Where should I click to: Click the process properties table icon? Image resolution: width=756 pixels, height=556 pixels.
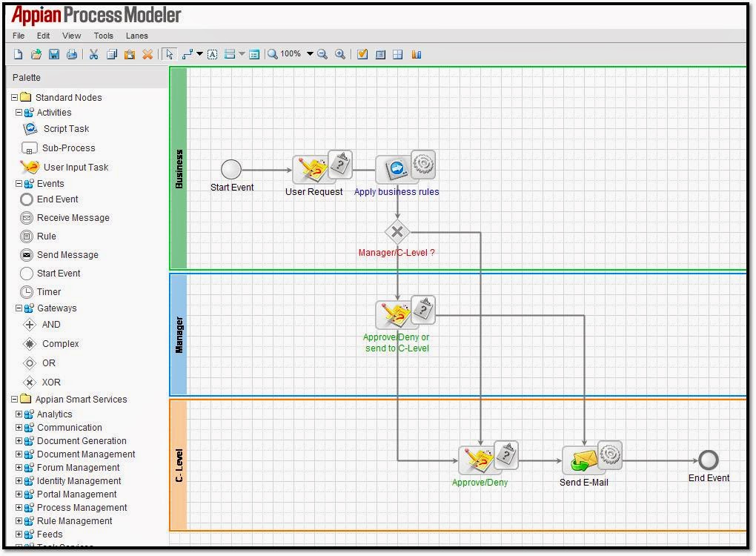coord(254,55)
